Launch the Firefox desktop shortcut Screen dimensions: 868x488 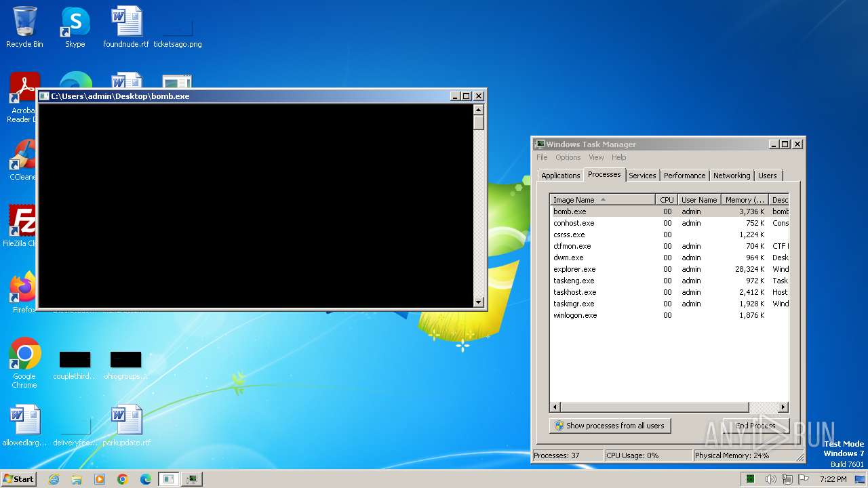(22, 293)
